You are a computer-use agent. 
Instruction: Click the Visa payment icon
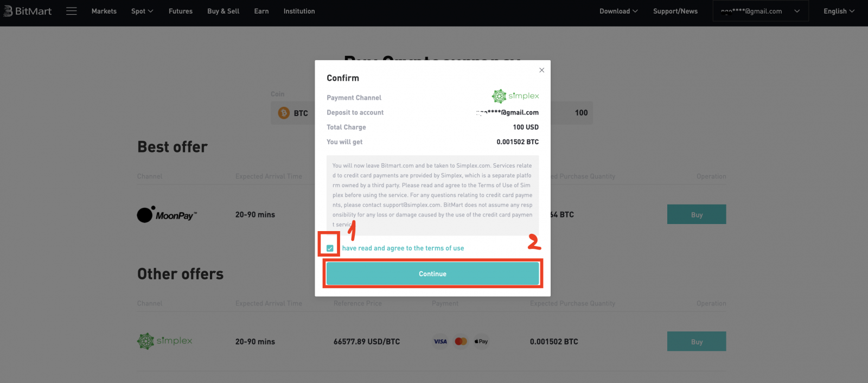(x=440, y=341)
